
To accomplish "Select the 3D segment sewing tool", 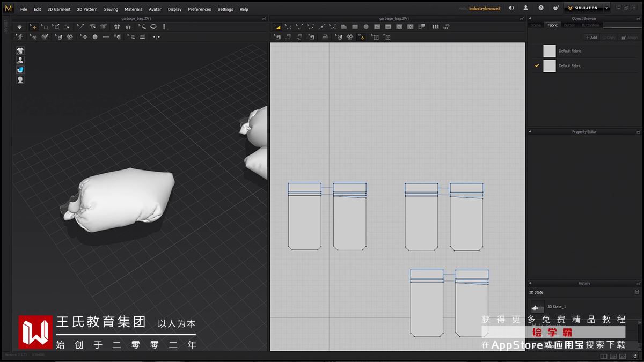I will (x=33, y=37).
